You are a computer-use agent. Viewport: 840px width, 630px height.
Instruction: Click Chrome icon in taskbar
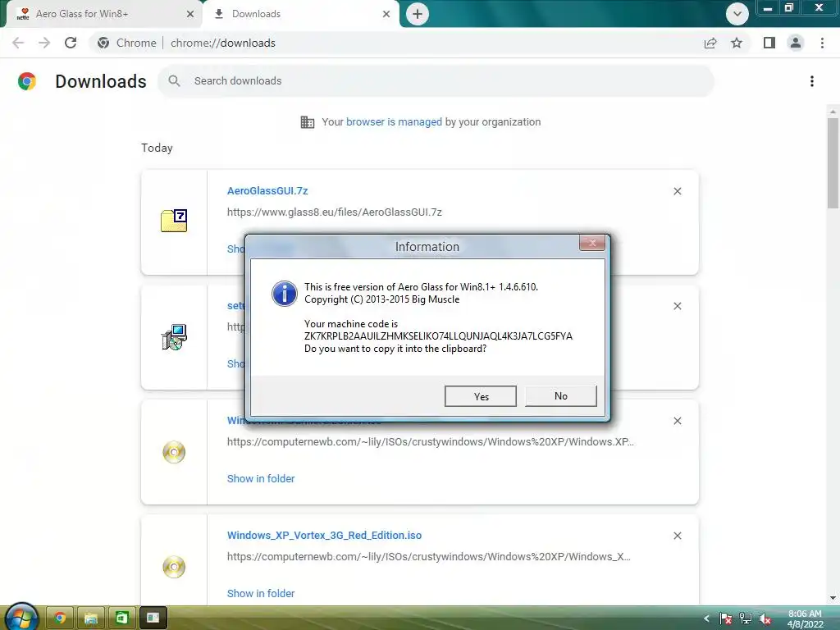[59, 618]
